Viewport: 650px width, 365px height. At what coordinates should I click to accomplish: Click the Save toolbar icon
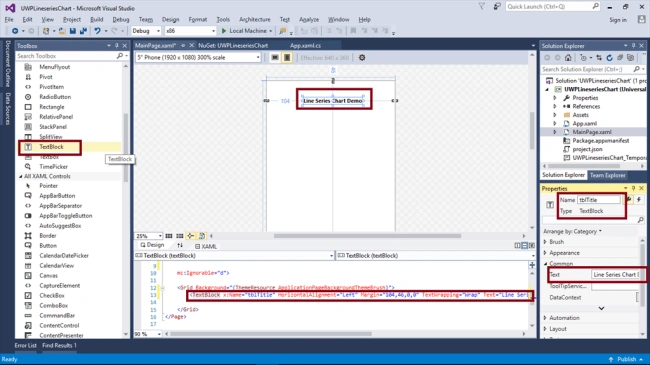(x=73, y=31)
